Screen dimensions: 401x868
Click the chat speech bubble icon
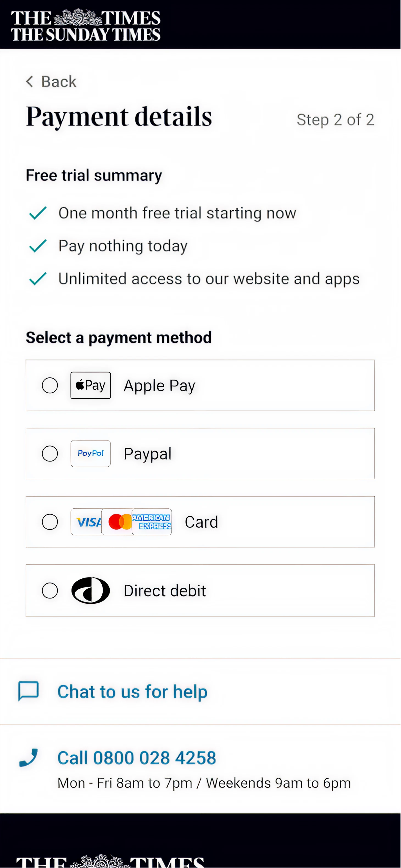(x=28, y=691)
